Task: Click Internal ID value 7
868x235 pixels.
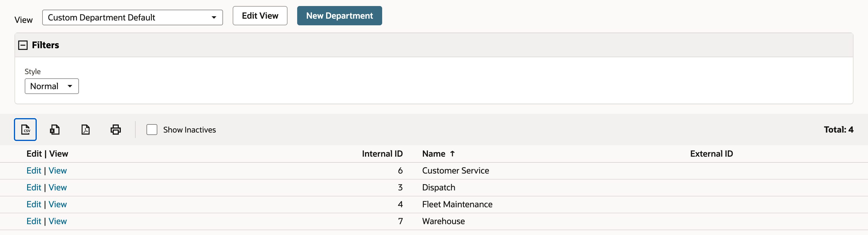Action: tap(400, 221)
